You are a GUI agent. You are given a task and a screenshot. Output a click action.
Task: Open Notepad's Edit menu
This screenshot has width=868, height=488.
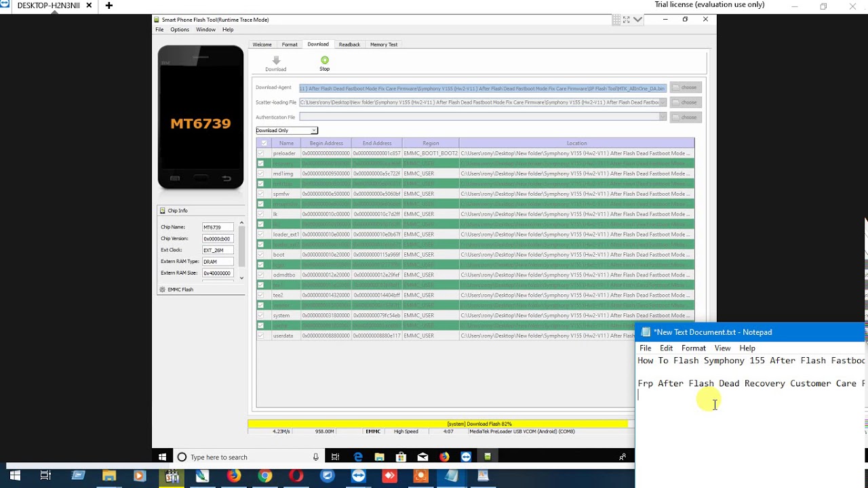pos(667,348)
